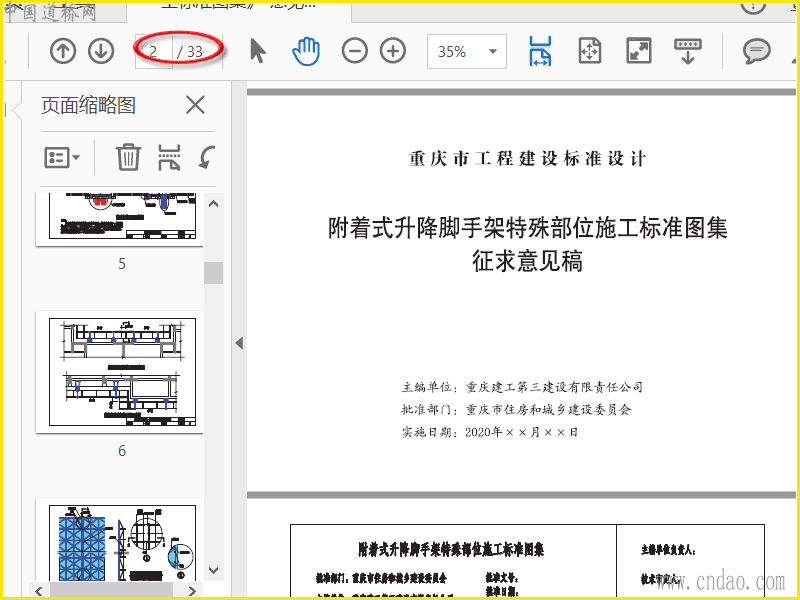Click the zoom in plus icon

[393, 51]
